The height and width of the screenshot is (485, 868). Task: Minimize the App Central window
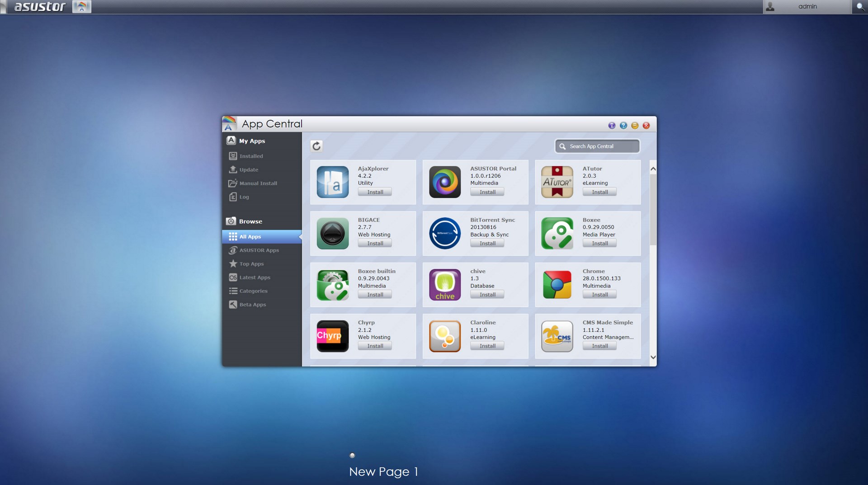635,126
